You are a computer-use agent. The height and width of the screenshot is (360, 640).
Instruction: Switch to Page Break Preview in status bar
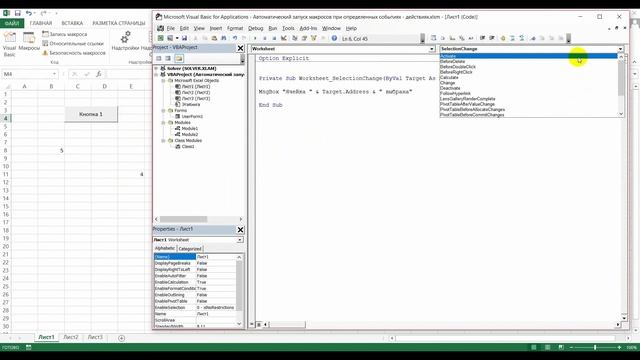[561, 347]
